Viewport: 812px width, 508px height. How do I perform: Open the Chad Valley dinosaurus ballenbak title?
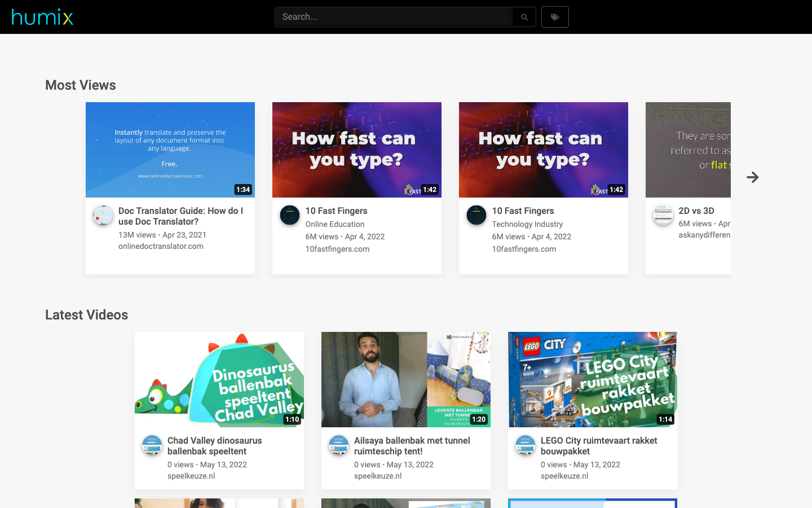click(x=215, y=446)
